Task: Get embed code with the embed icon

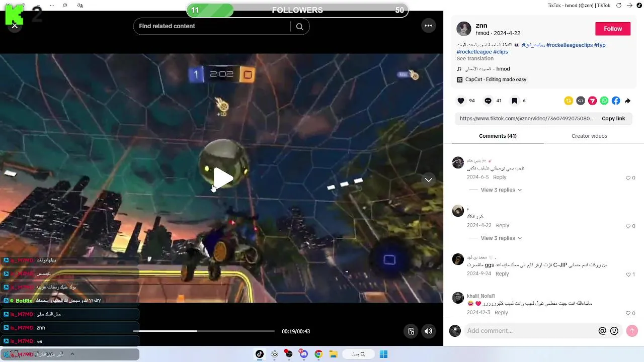Action: 581,101
